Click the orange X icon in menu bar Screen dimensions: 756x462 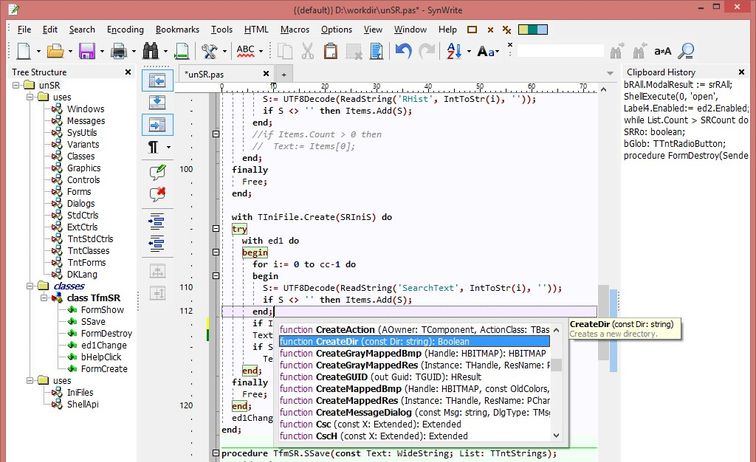[490, 30]
